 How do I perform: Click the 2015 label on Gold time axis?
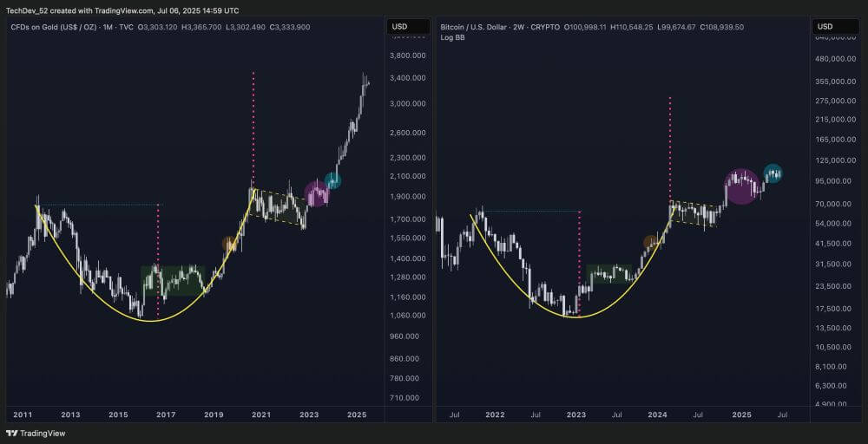point(118,415)
